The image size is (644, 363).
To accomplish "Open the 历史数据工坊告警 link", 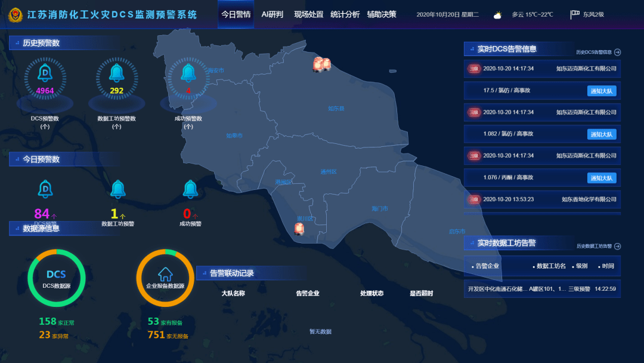I will [x=595, y=246].
